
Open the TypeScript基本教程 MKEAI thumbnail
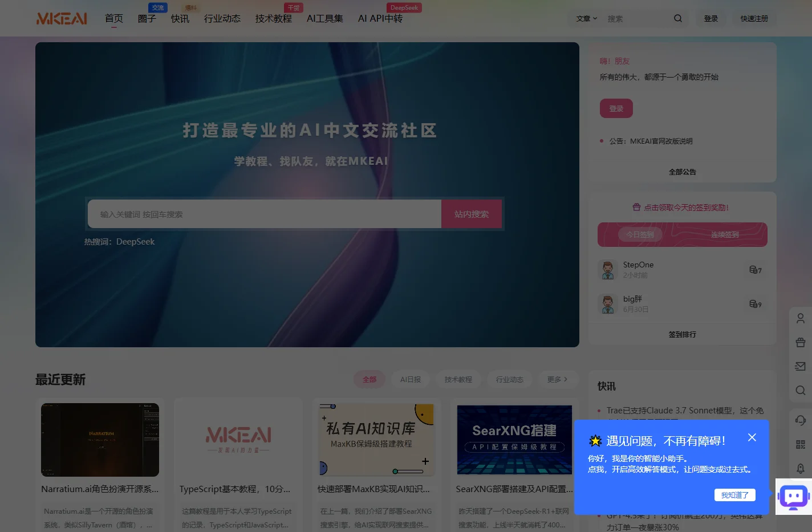pyautogui.click(x=238, y=440)
